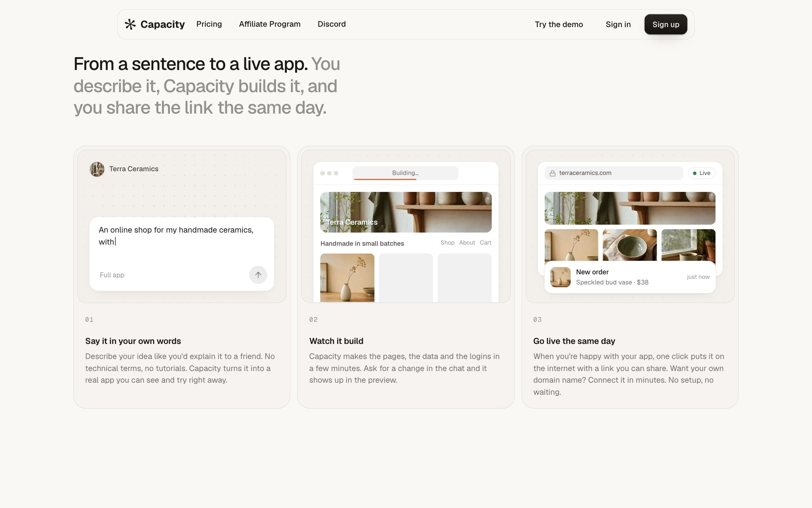Click the 'Say it in your own words' heading

click(x=133, y=341)
